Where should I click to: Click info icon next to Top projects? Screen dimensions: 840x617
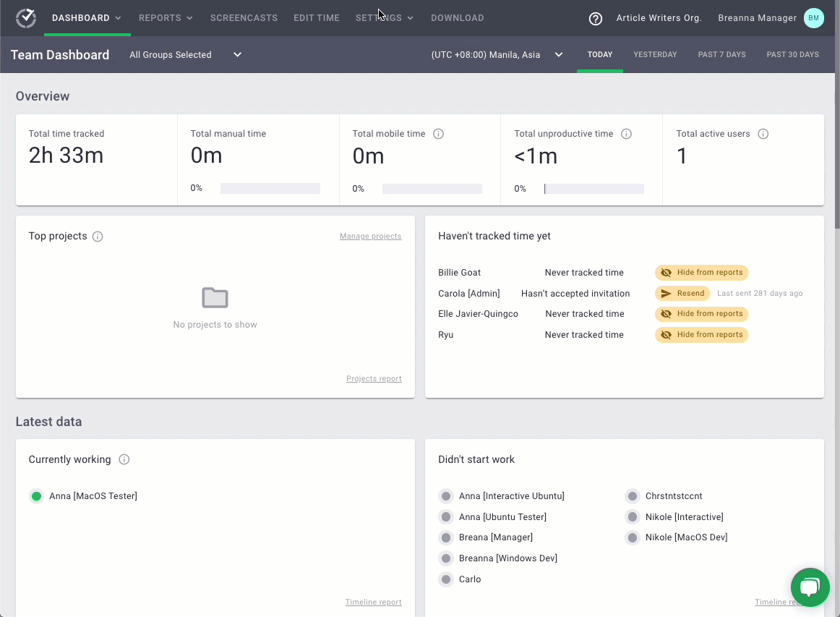point(98,237)
